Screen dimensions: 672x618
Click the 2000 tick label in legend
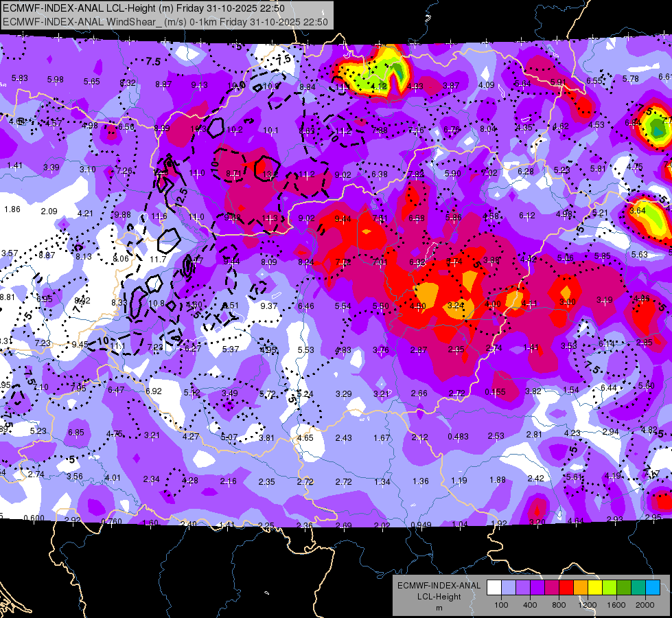click(645, 605)
